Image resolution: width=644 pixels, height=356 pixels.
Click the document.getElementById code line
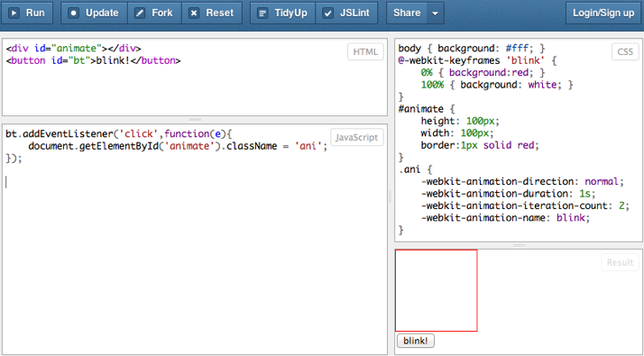click(178, 146)
